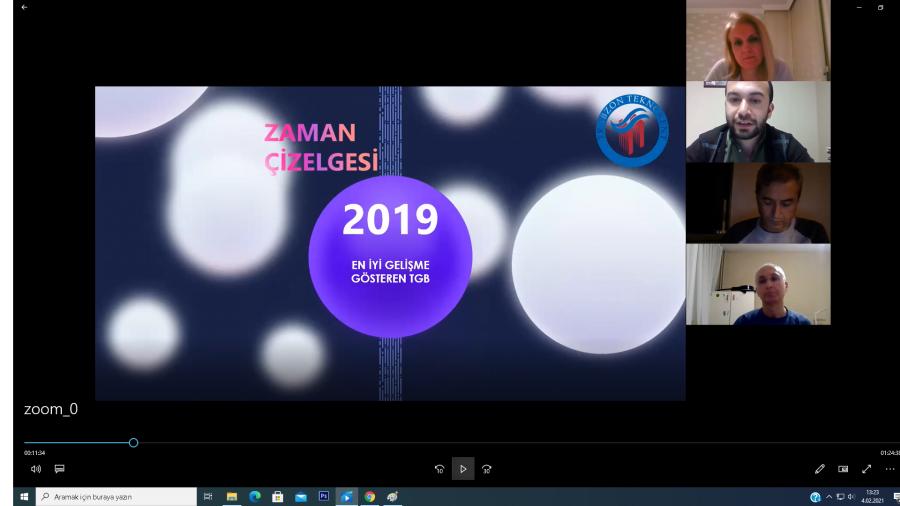900x506 pixels.
Task: Open the three-dots more options menu
Action: (889, 469)
